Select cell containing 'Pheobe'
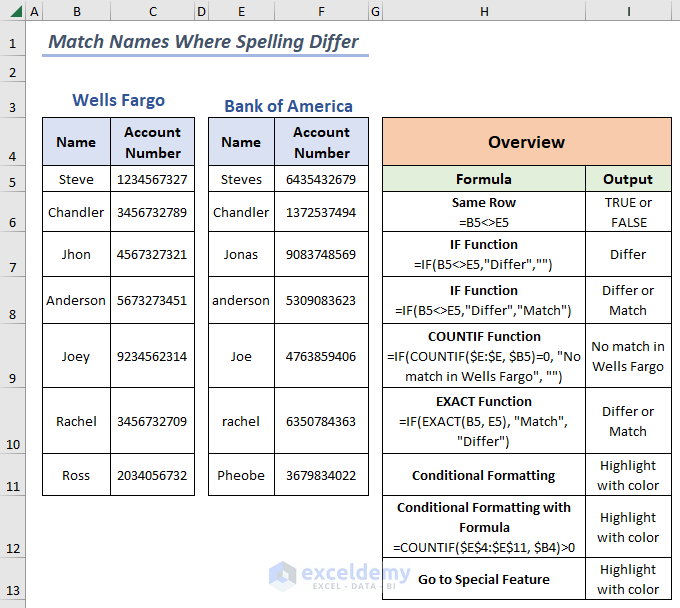680x608 pixels. click(241, 475)
